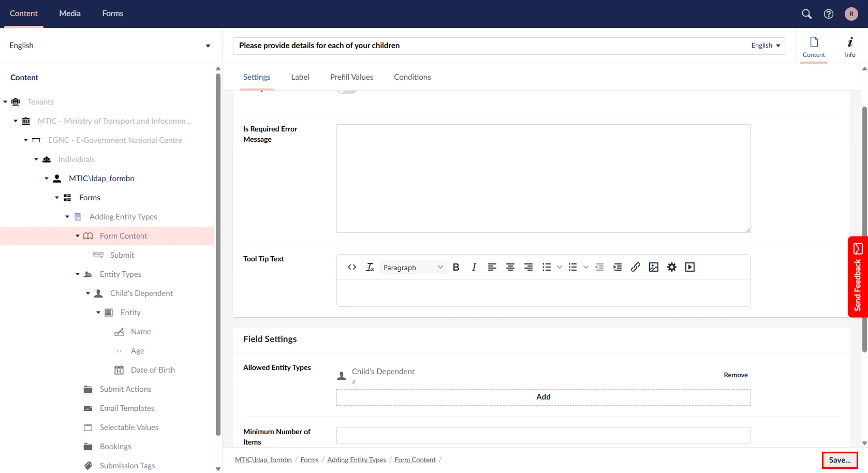Click the source code view icon

point(352,267)
